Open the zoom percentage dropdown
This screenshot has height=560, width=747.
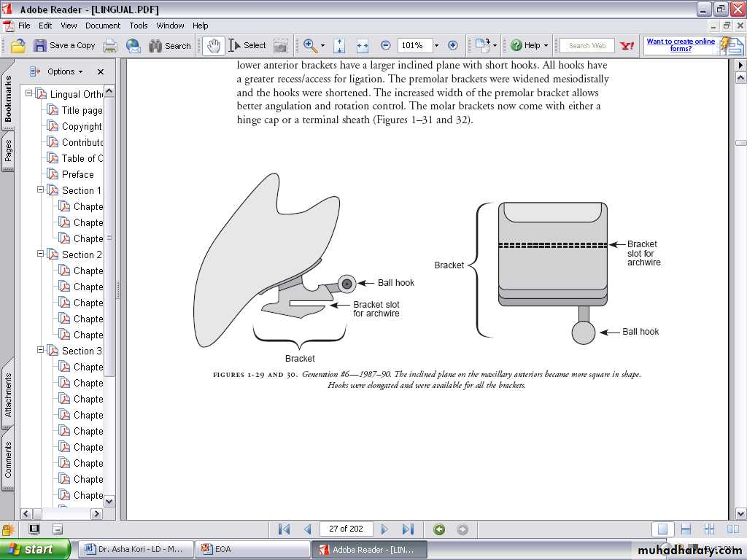click(x=436, y=46)
